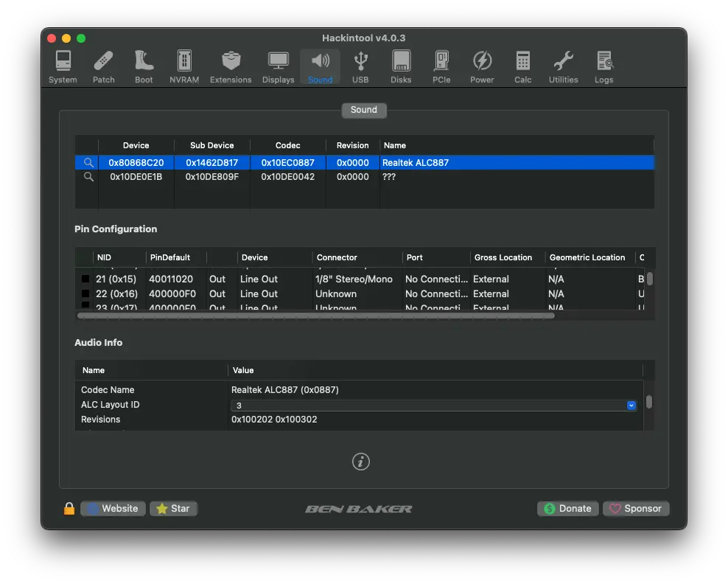Click 'Realtek ALC887 (0x0887)' value
Viewport: 728px width, 584px height.
[285, 390]
